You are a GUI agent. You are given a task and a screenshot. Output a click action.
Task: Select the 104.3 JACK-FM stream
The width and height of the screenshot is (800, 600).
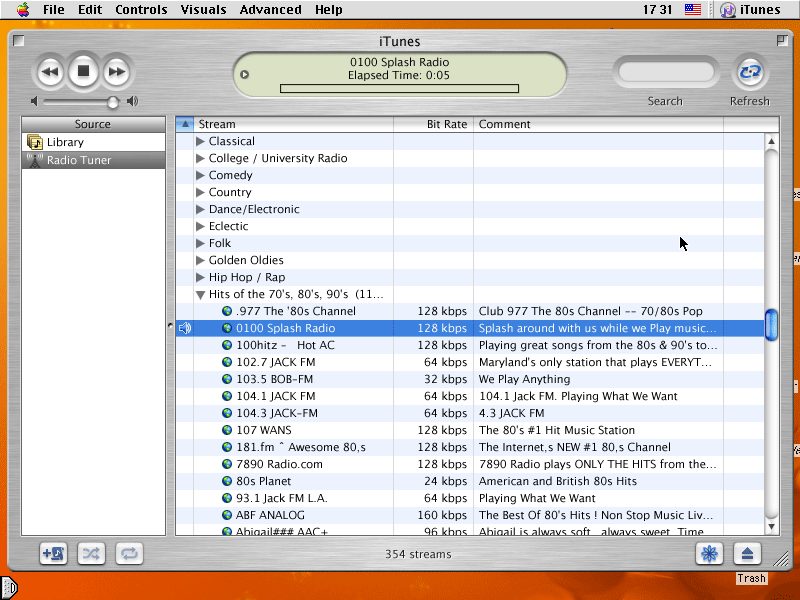(470, 413)
